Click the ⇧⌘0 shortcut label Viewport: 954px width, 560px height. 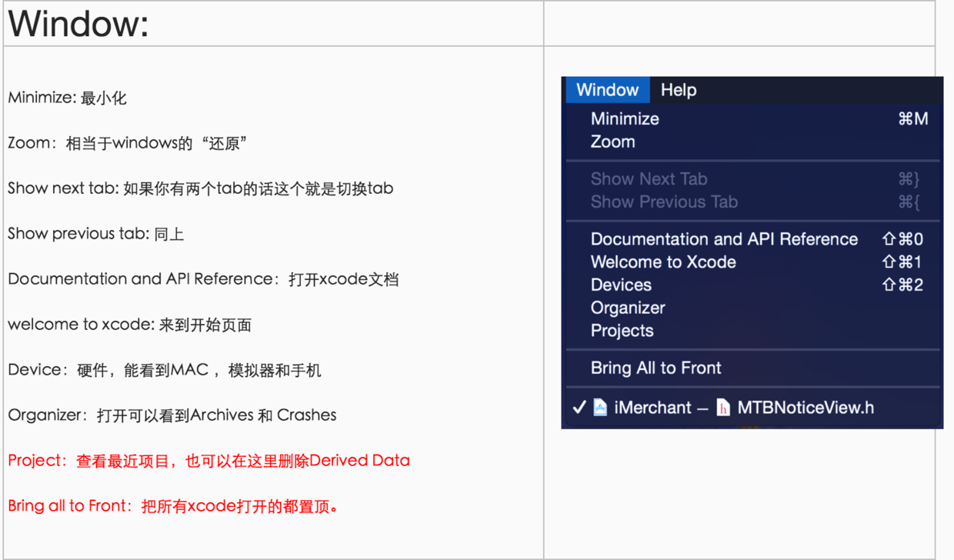tap(902, 239)
